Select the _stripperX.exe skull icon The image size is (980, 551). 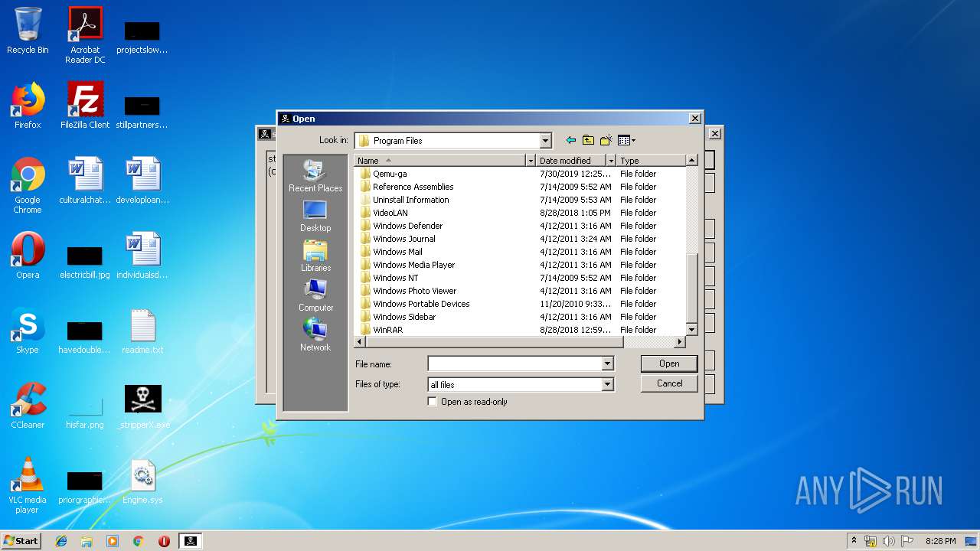coord(143,399)
